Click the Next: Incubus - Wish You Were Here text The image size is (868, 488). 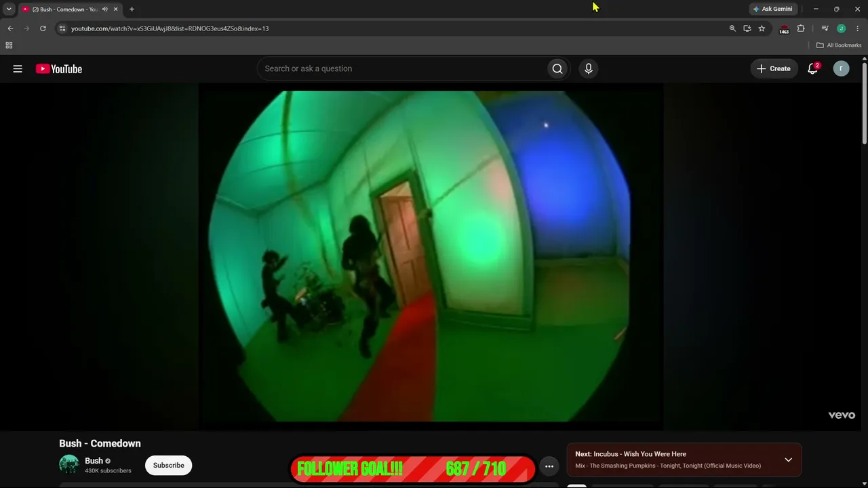point(631,454)
